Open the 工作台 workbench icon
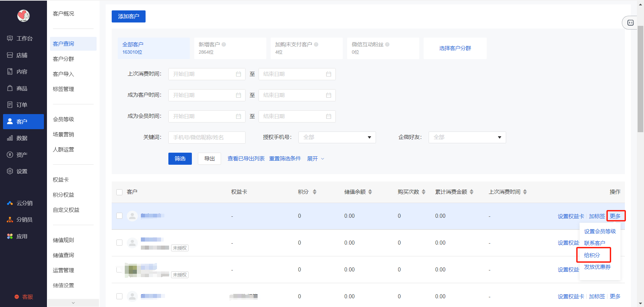This screenshot has width=644, height=307. tap(10, 38)
